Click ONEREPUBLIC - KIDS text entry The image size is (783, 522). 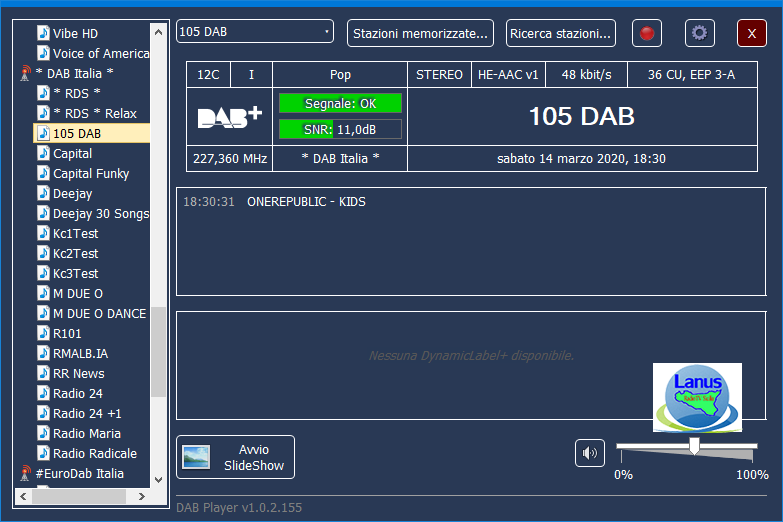[x=306, y=202]
